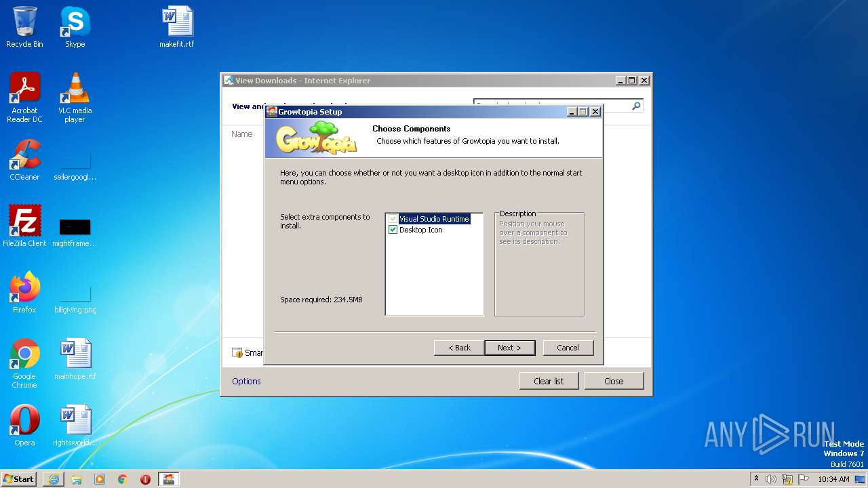Viewport: 868px width, 488px height.
Task: Click the Growtopia Setup title bar icon
Action: point(272,112)
